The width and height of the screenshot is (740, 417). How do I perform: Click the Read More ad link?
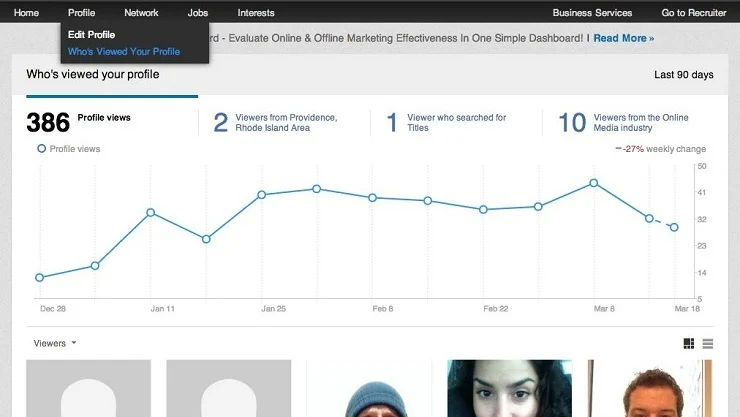coord(623,38)
